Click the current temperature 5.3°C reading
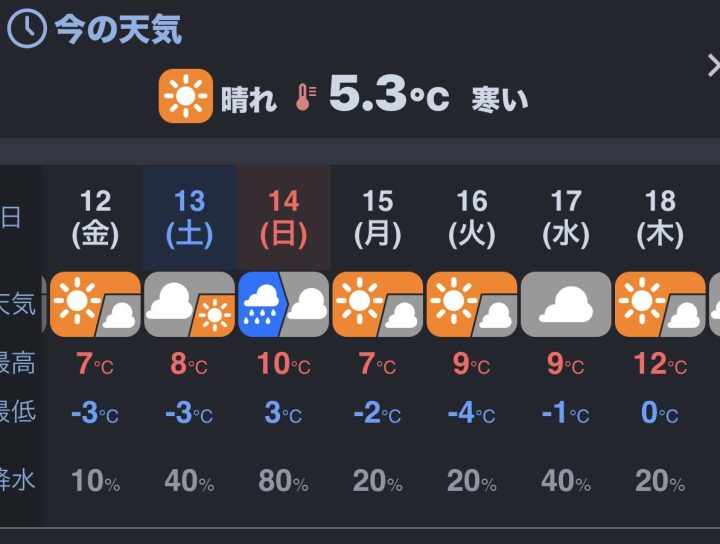 point(388,96)
